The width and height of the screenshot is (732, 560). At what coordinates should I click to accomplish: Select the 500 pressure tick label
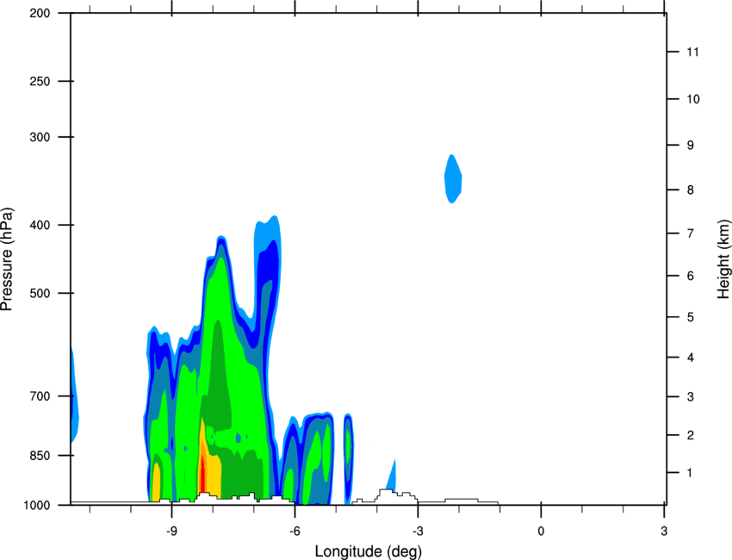pos(40,293)
